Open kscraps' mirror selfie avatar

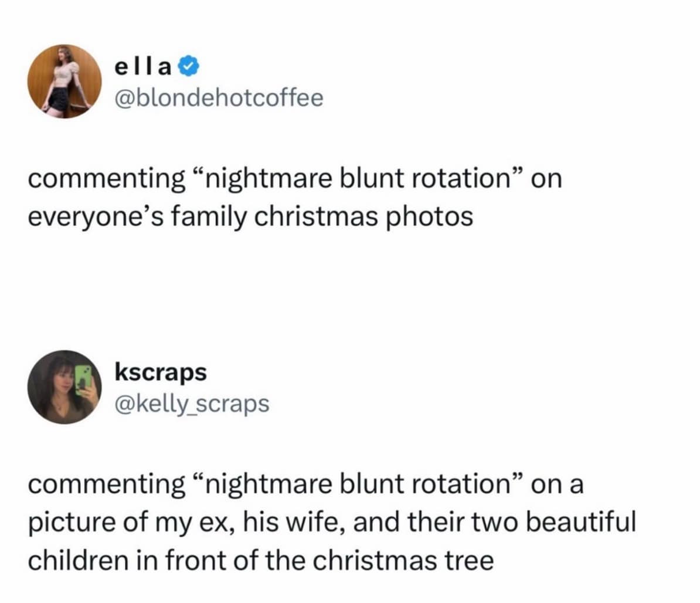coord(64,387)
